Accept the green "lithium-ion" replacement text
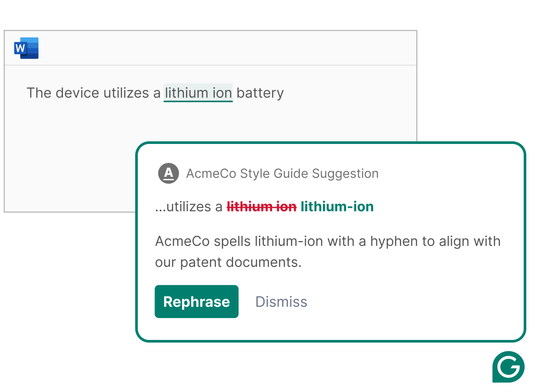The height and width of the screenshot is (392, 546). (337, 206)
